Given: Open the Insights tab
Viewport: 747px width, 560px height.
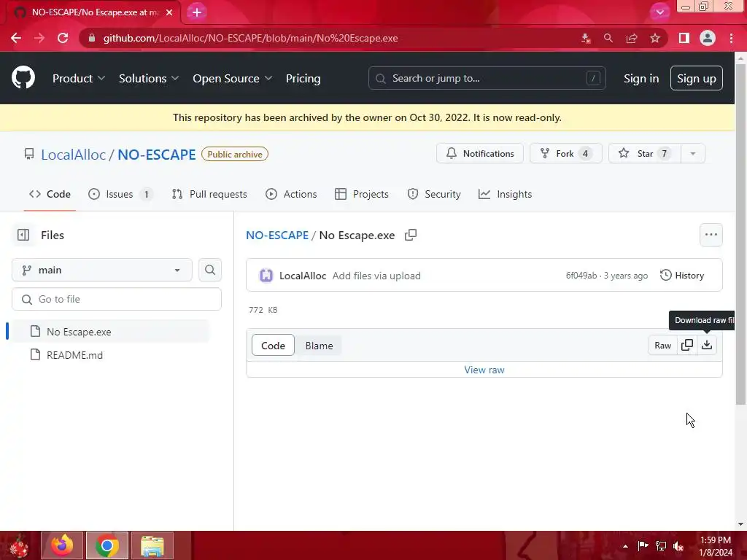Looking at the screenshot, I should pos(505,194).
